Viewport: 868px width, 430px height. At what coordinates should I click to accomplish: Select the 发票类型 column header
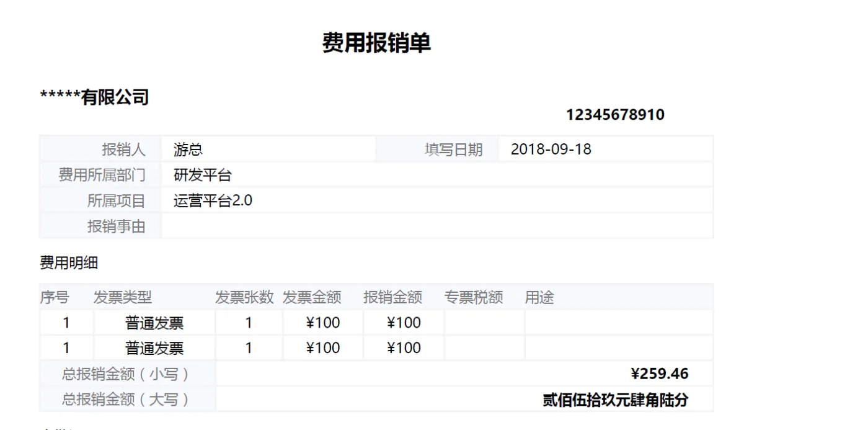point(123,298)
